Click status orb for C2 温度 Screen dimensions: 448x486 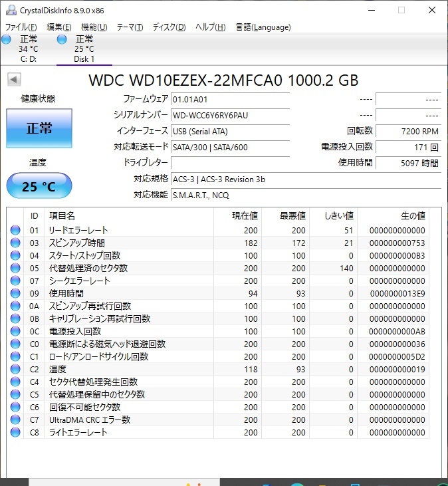(15, 369)
